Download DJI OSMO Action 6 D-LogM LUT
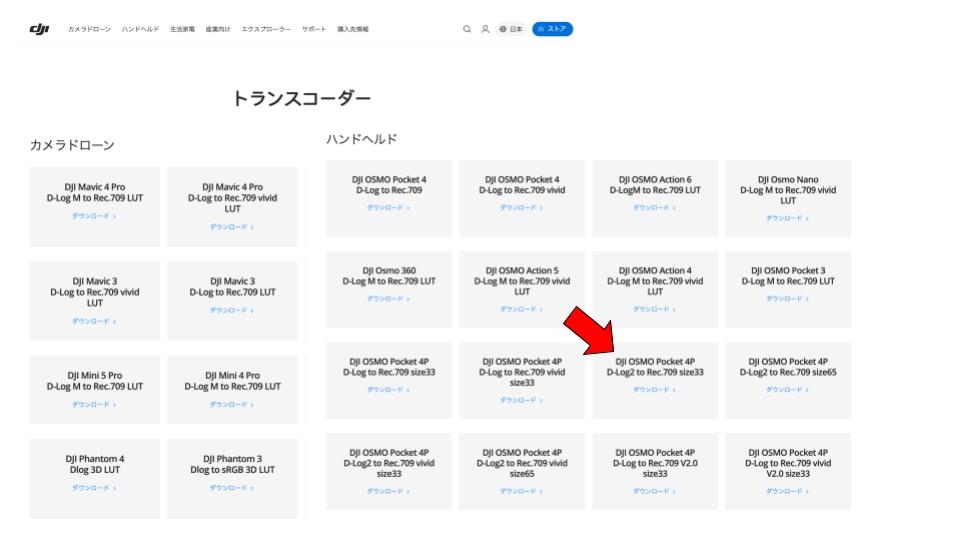The width and height of the screenshot is (960, 540). (x=654, y=208)
